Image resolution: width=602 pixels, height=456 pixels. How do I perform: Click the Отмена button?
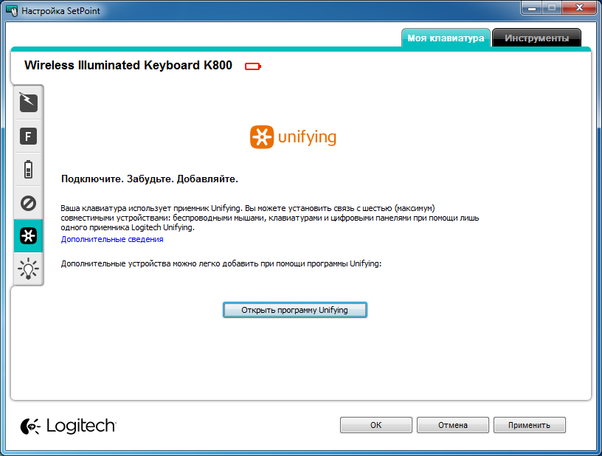[x=453, y=425]
